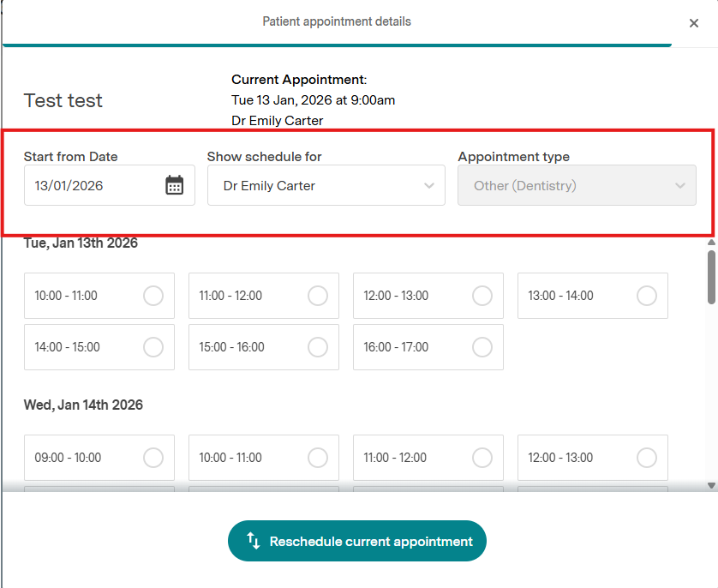Pick the 11:00 - 12:00 slot on Wednesday

point(482,458)
